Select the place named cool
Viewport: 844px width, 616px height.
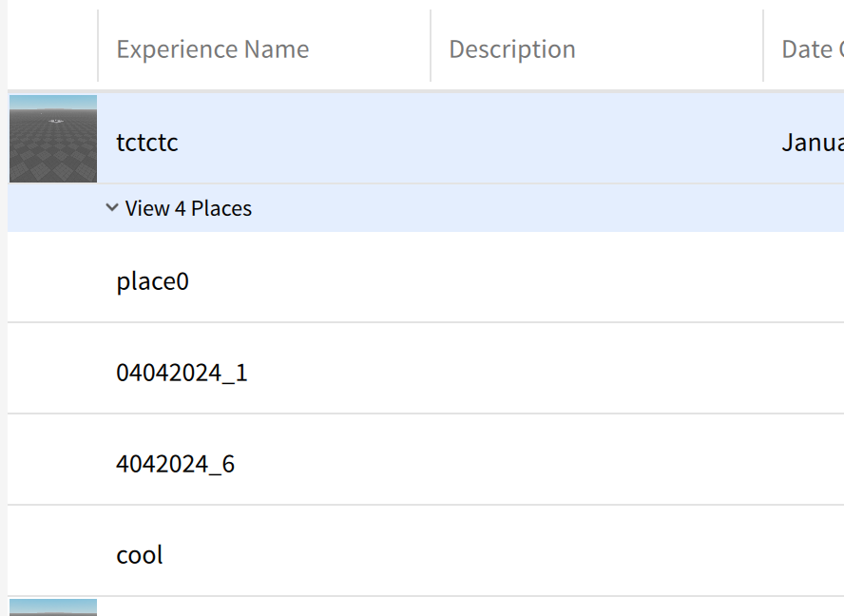(139, 554)
